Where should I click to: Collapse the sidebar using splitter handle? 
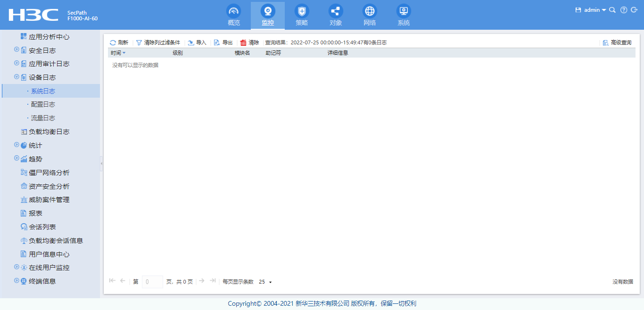(x=101, y=164)
